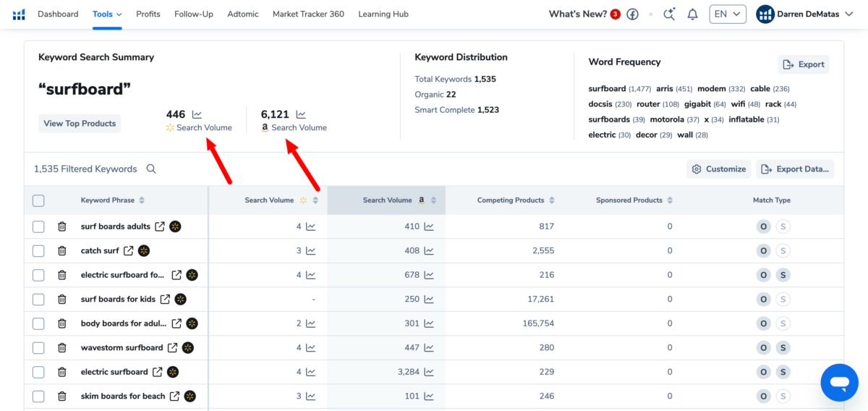
Task: Search within the 1,535 filtered keywords
Action: pyautogui.click(x=151, y=169)
